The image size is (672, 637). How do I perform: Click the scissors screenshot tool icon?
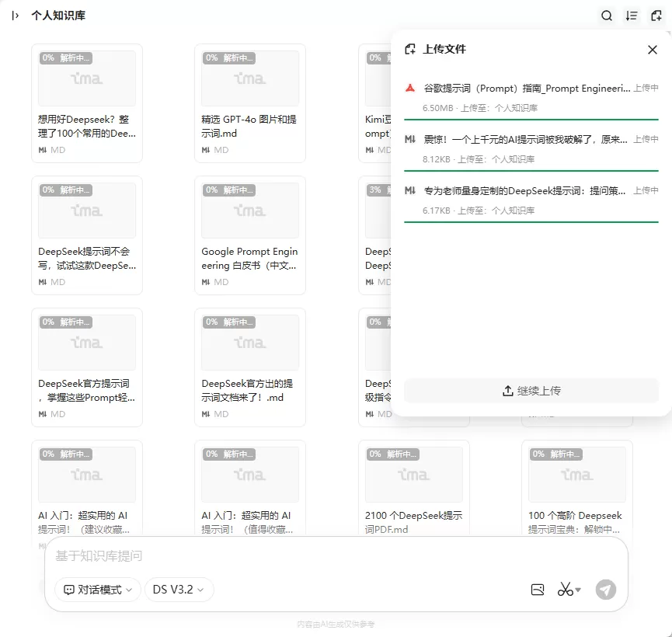coord(565,590)
